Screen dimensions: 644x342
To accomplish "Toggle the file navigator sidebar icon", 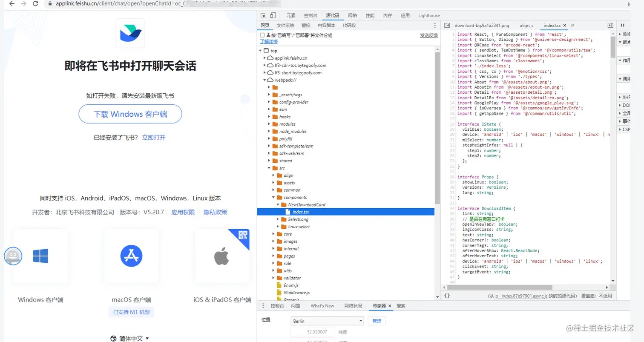I will click(447, 26).
